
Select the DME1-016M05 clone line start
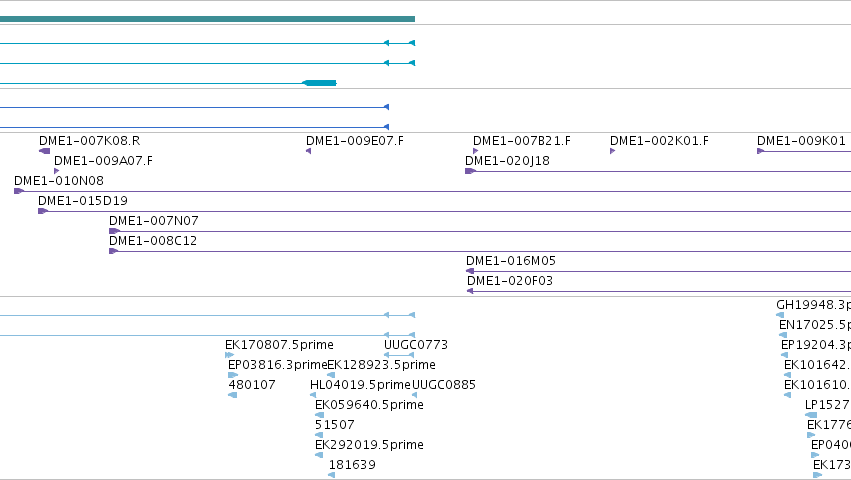click(470, 271)
